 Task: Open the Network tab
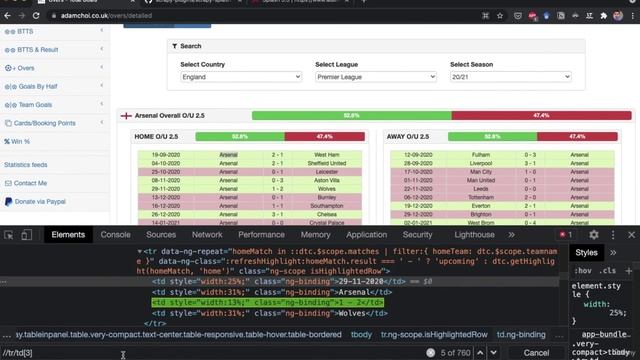(x=207, y=235)
